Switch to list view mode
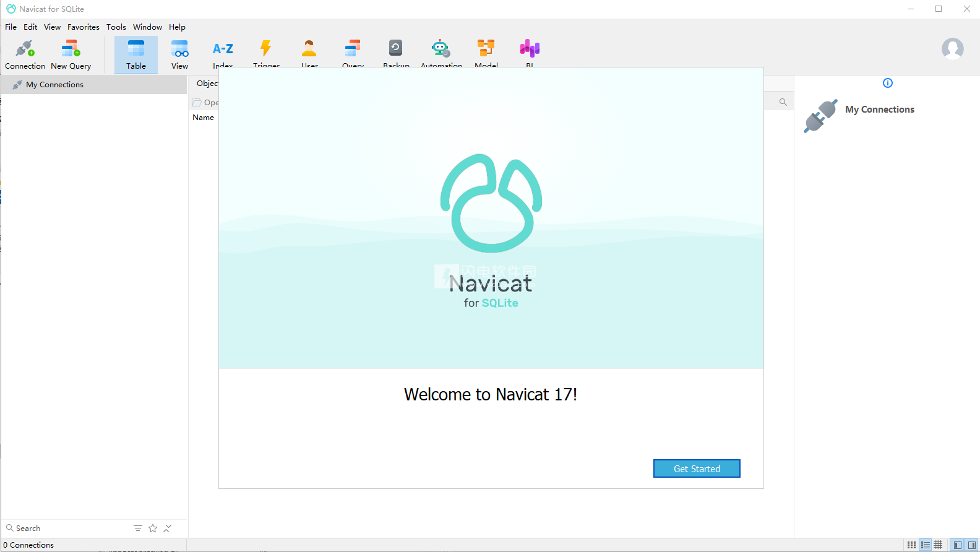980x552 pixels. pos(925,545)
